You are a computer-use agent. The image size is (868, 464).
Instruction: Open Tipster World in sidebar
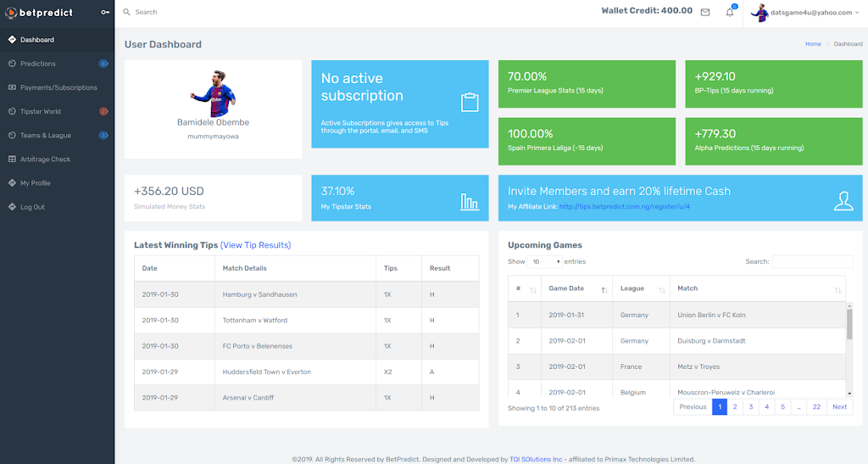click(57, 111)
